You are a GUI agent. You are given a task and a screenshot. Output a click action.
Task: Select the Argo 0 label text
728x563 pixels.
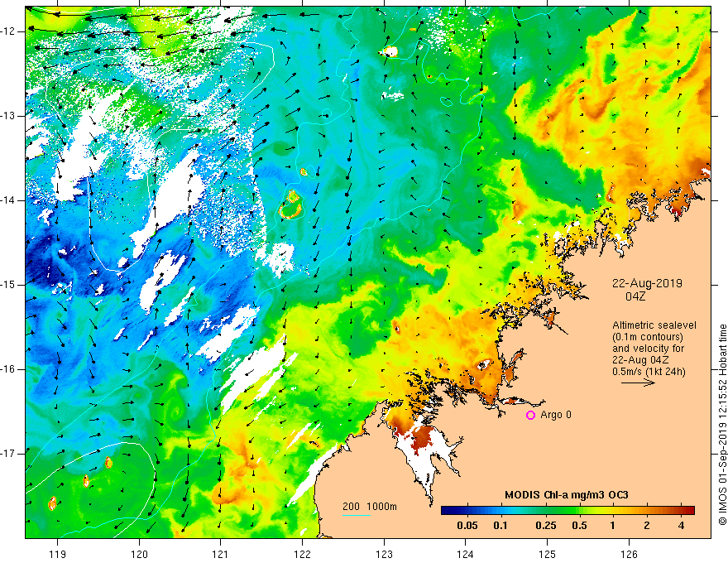556,415
